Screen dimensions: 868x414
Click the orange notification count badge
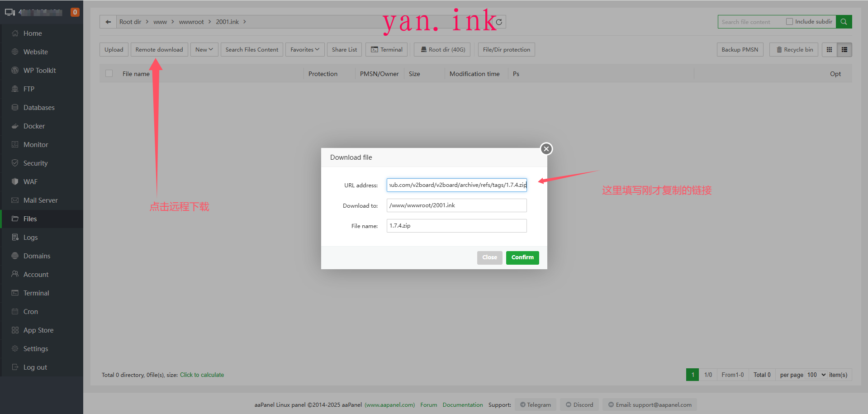tap(75, 12)
